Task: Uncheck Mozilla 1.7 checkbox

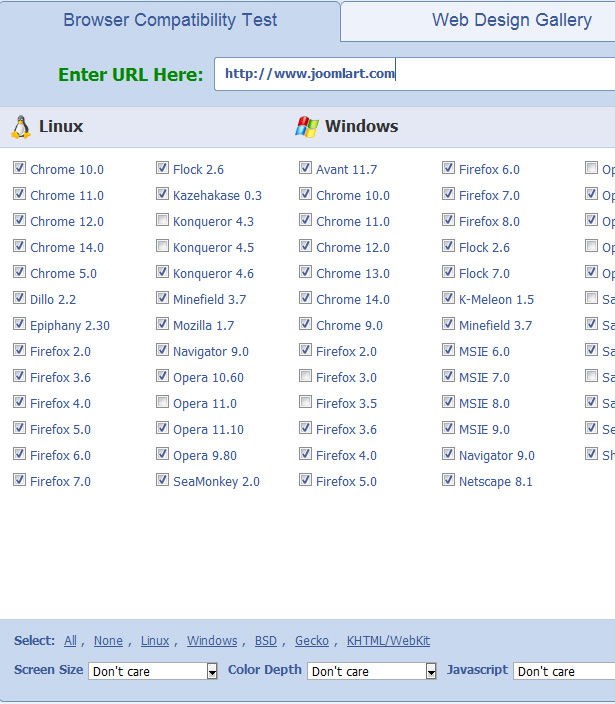Action: click(x=162, y=324)
